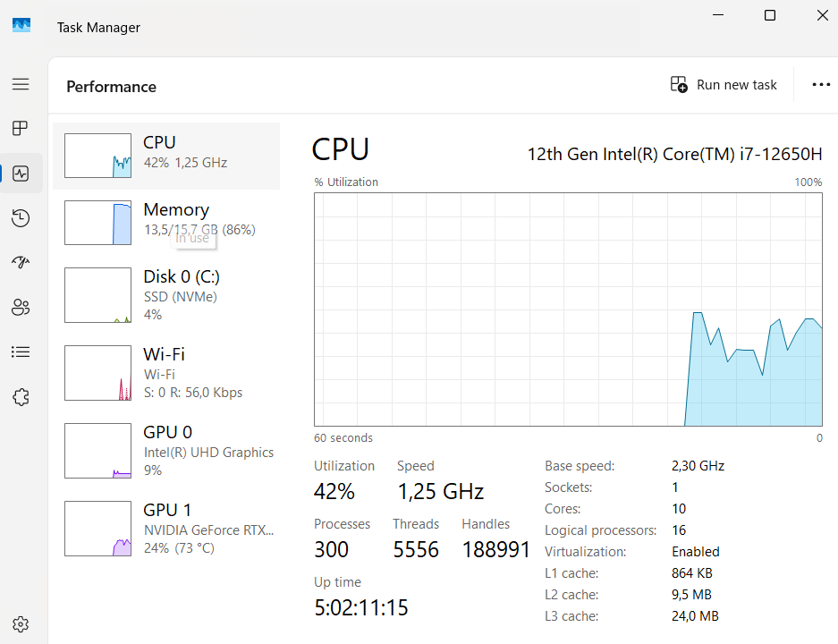Select the Performance page icon

pyautogui.click(x=21, y=174)
